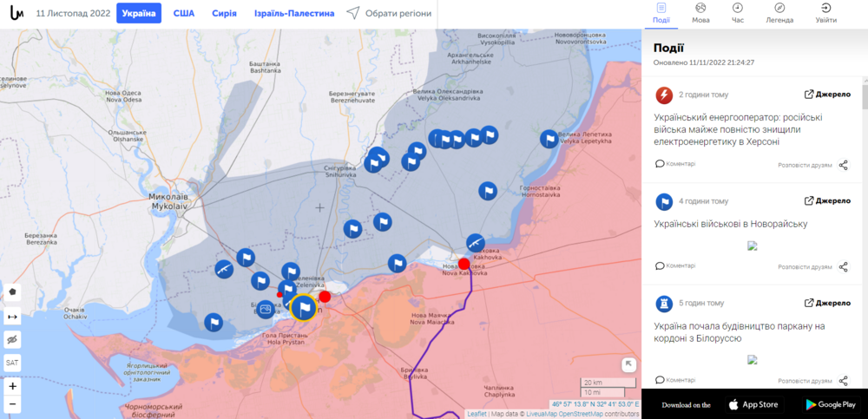Open Коментарі for the Новорайськ event

(x=675, y=265)
